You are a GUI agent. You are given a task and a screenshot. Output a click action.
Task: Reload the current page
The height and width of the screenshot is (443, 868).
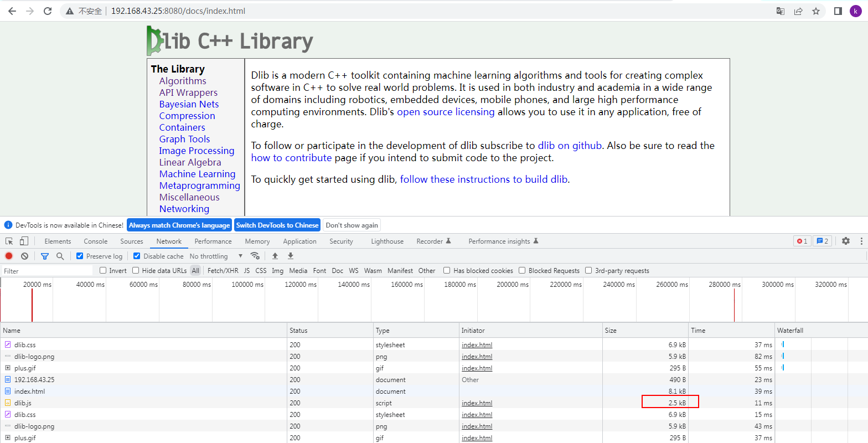(x=48, y=11)
